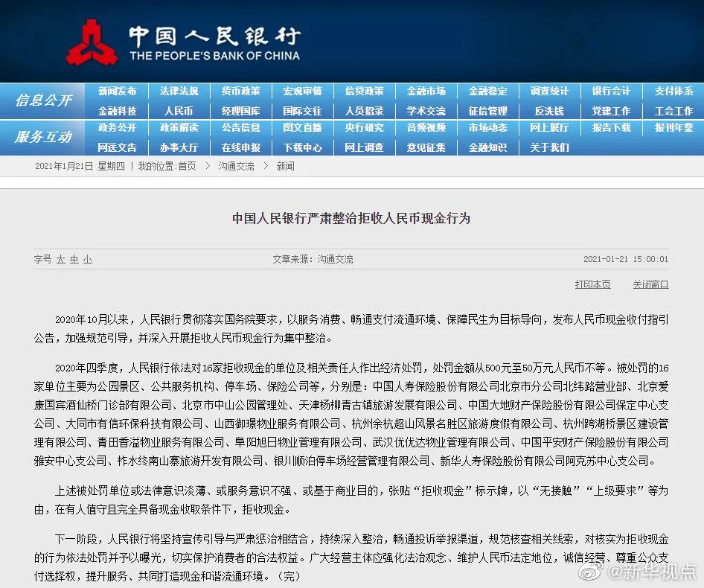This screenshot has width=704, height=588.
Task: Open 信贷政策 menu item
Action: coord(364,92)
